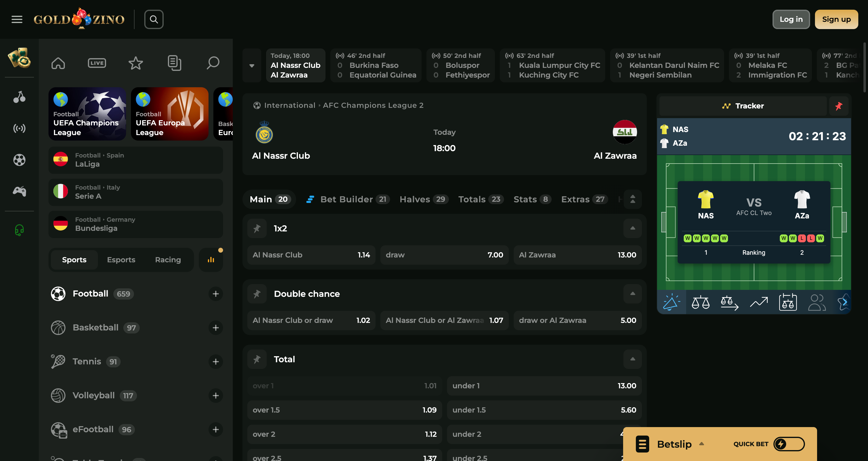This screenshot has width=868, height=461.
Task: Select the trend line chart tracker view
Action: pos(759,302)
